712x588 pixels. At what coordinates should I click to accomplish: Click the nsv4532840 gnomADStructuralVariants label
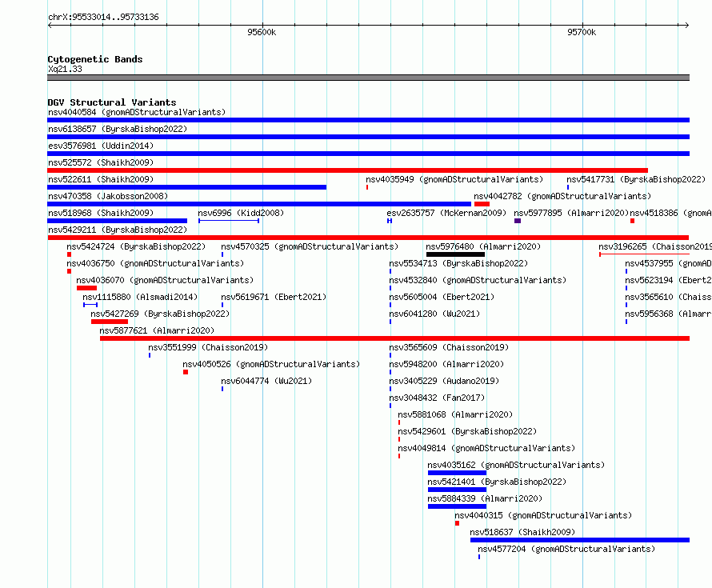pos(478,280)
